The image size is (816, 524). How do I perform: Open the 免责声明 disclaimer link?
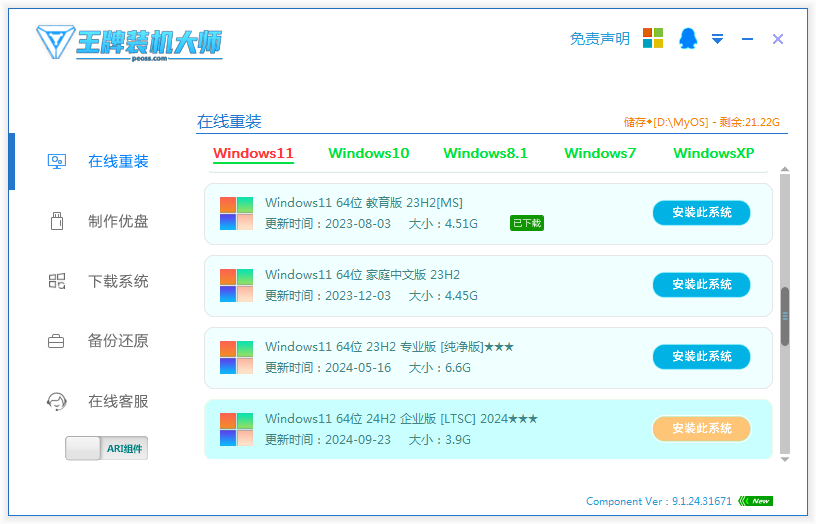coord(600,39)
